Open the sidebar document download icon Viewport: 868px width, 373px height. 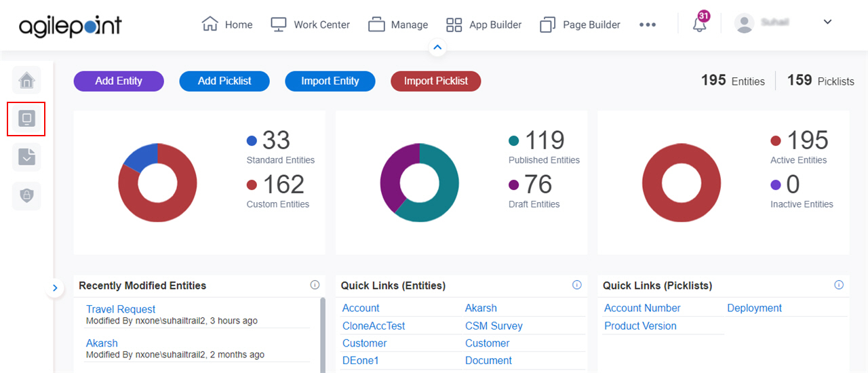26,157
